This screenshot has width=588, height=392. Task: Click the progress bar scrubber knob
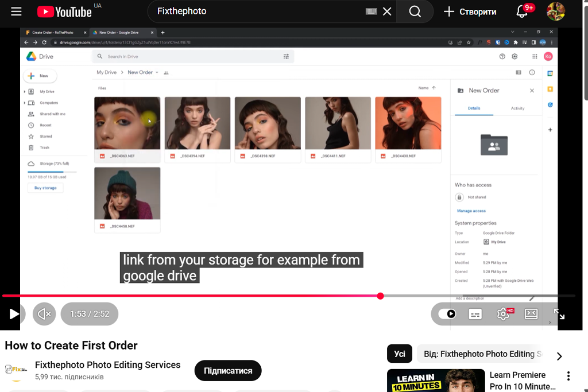coord(380,296)
